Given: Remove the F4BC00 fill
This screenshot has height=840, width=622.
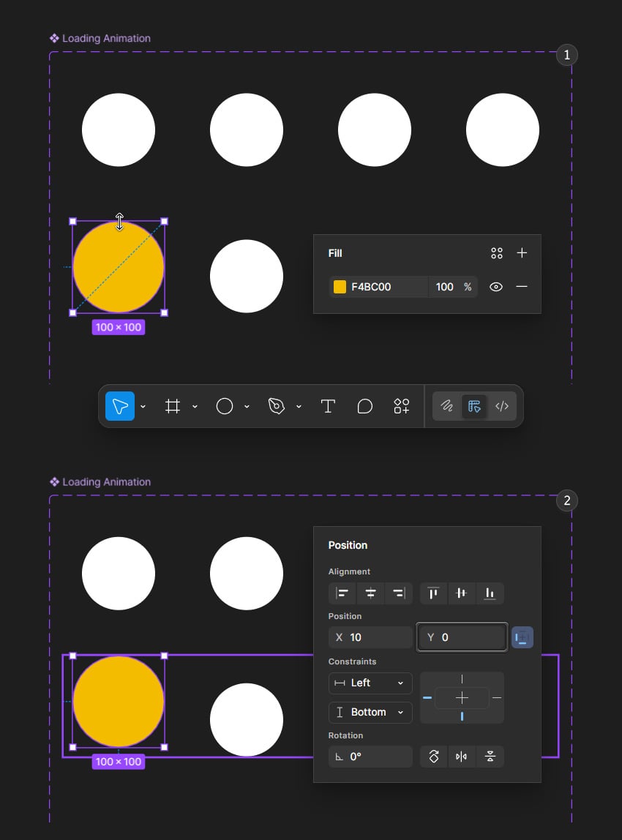Looking at the screenshot, I should point(522,287).
